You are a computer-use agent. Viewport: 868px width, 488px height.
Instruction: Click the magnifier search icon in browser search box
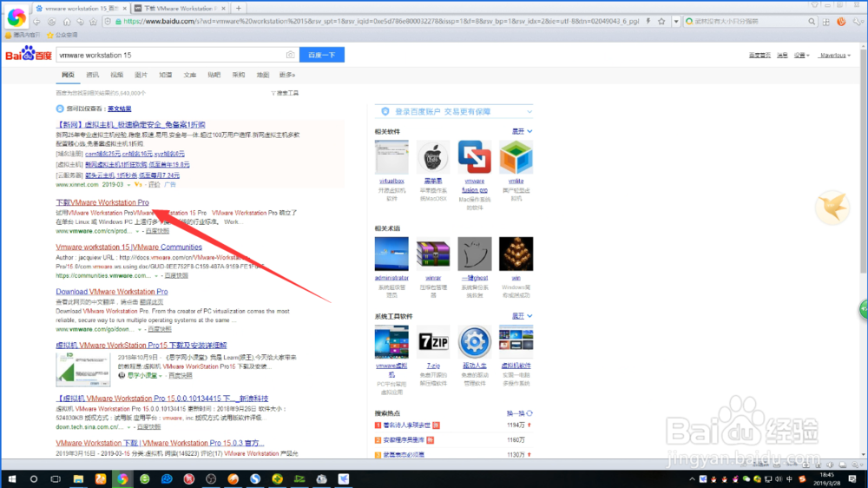click(x=812, y=22)
